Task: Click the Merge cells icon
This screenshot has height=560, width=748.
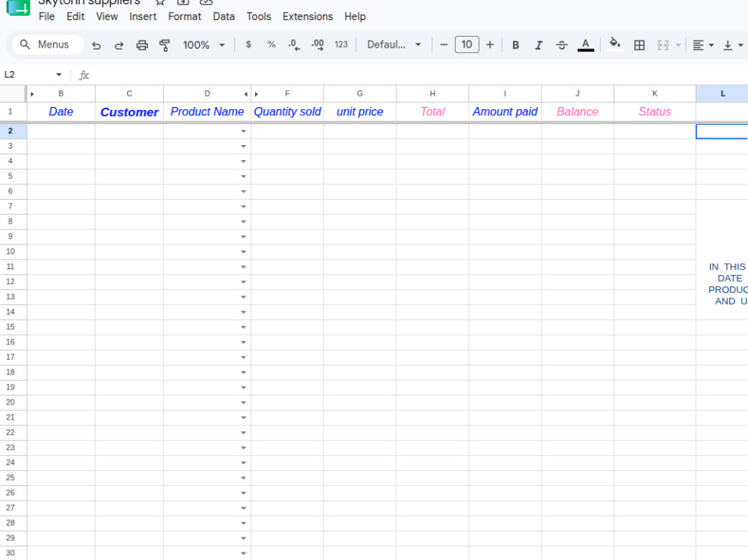Action: coord(663,45)
